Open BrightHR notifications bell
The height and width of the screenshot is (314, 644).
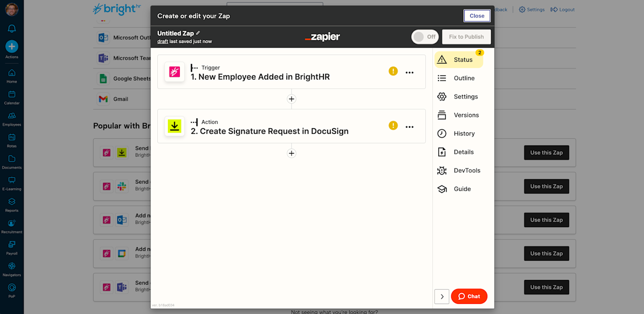[x=11, y=29]
